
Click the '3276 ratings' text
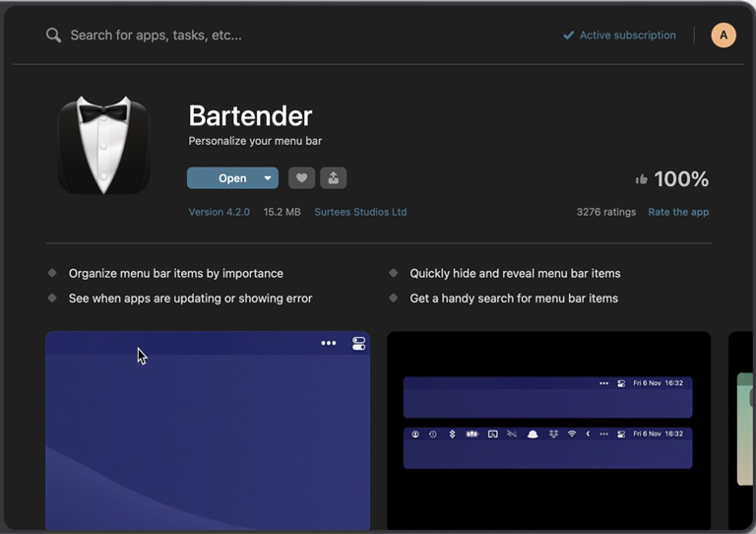point(606,212)
